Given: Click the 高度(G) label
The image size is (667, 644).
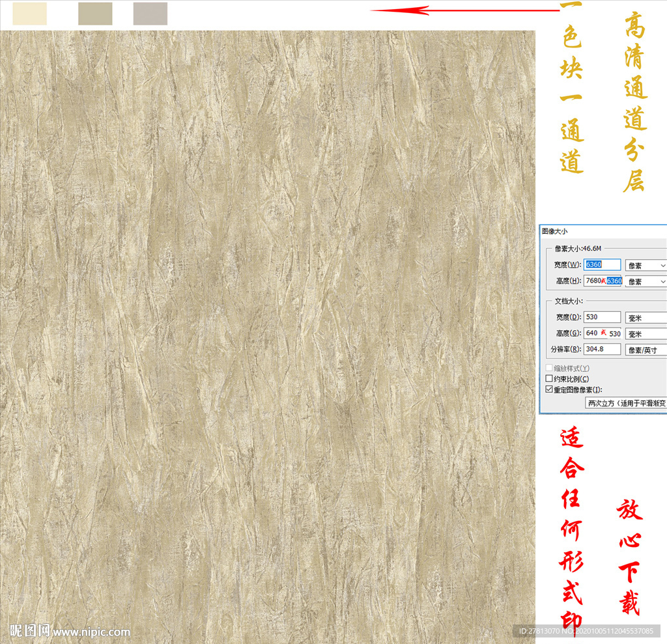Looking at the screenshot, I should pos(569,333).
